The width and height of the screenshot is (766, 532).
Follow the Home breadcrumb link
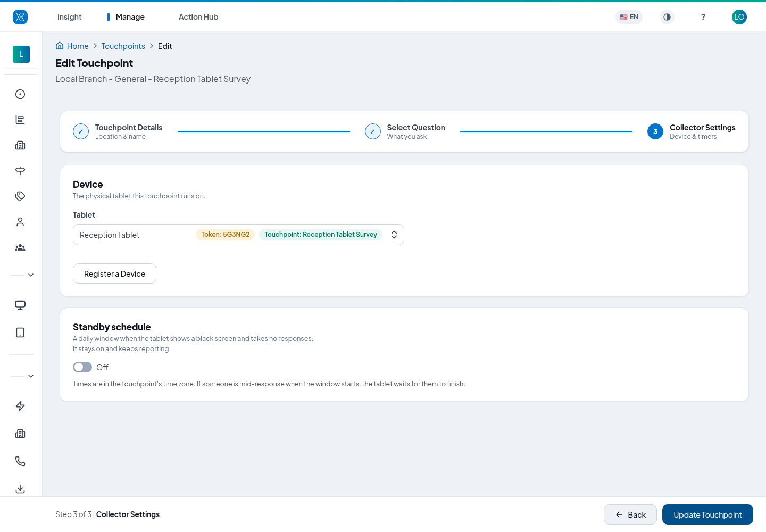78,46
